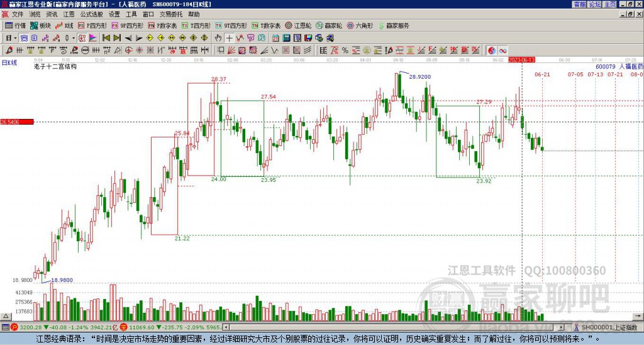Click the 27.54 resistance level label
Viewport: 644px width, 345px height.
[x=268, y=97]
